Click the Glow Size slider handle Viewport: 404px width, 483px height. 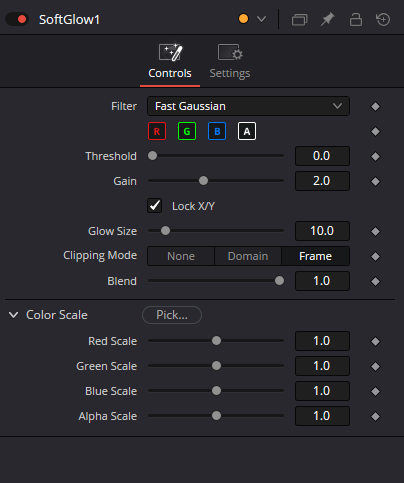165,230
